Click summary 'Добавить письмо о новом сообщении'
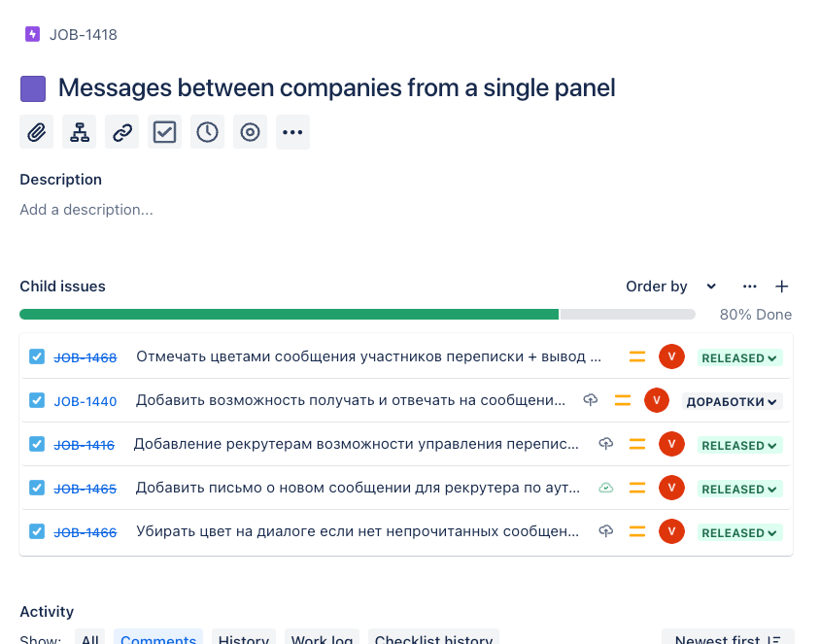This screenshot has width=820, height=644. (358, 488)
